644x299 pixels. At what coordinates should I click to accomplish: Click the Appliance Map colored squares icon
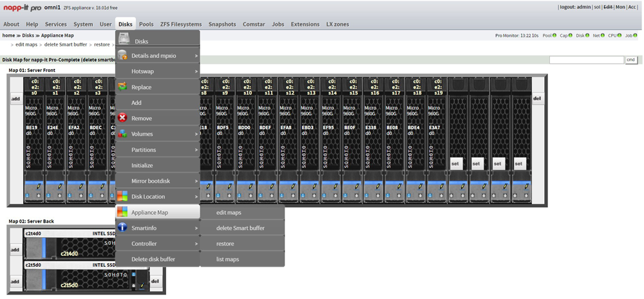[x=122, y=212]
